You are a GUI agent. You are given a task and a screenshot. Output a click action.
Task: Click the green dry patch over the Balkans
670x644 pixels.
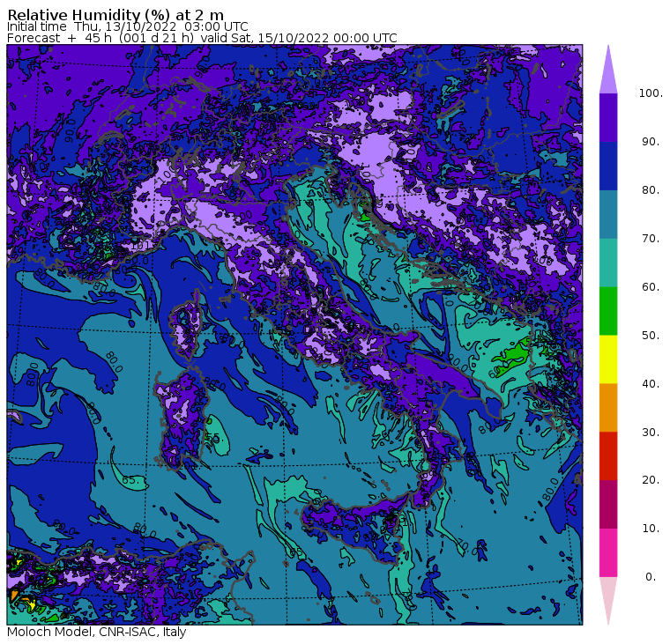pyautogui.click(x=511, y=357)
